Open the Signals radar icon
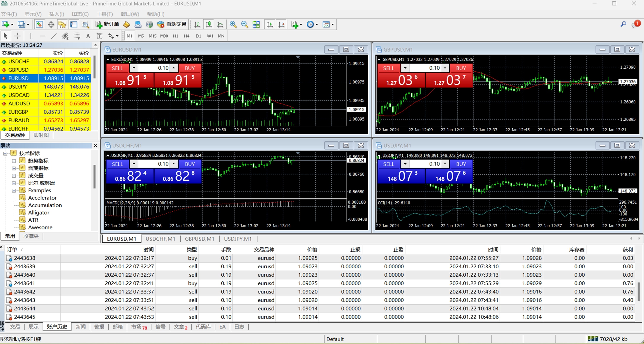This screenshot has height=344, width=644. 149,24
